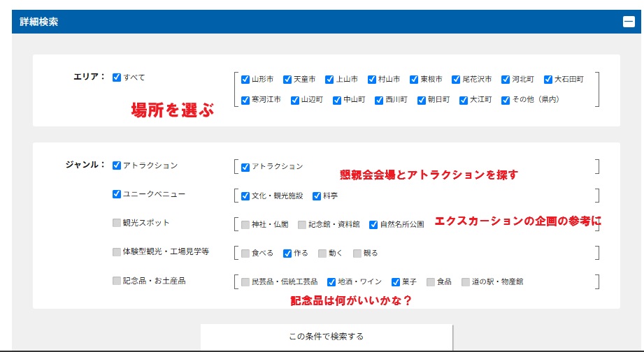Toggle the その他（県内） checkbox
This screenshot has width=644, height=352.
point(506,100)
